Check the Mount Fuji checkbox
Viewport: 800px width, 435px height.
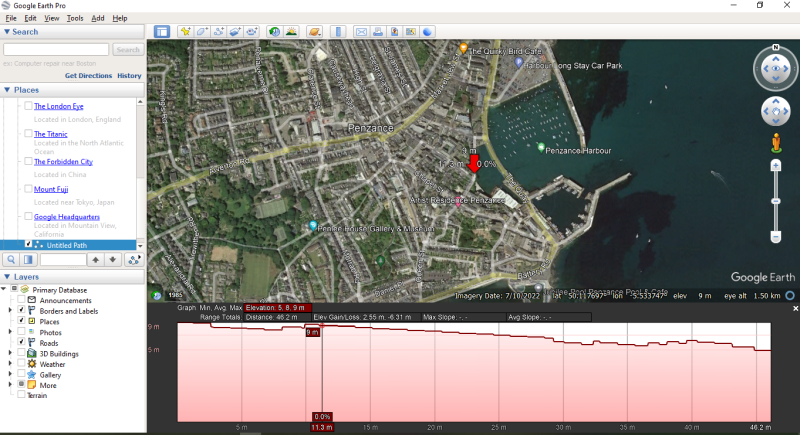[29, 189]
